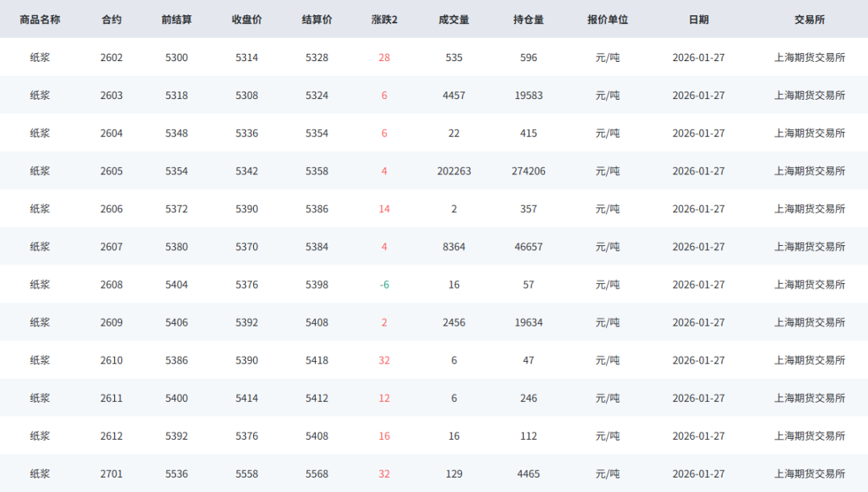Sort by the 涨跌2 column header
868x492 pixels.
[x=384, y=19]
